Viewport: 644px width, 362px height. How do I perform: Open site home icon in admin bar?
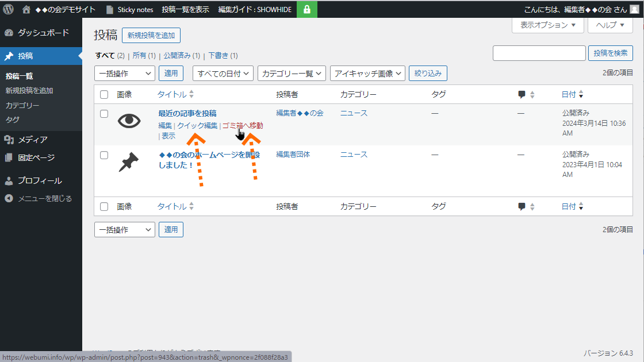pyautogui.click(x=26, y=9)
